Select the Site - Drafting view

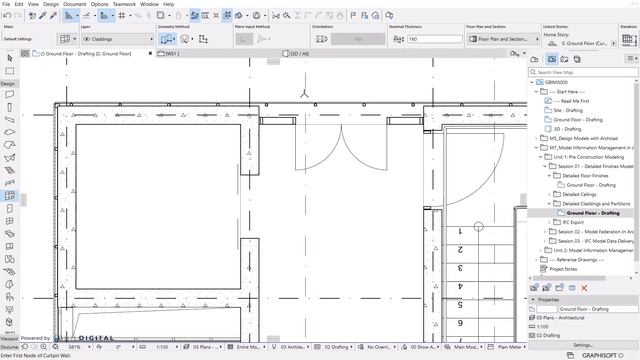click(x=568, y=111)
